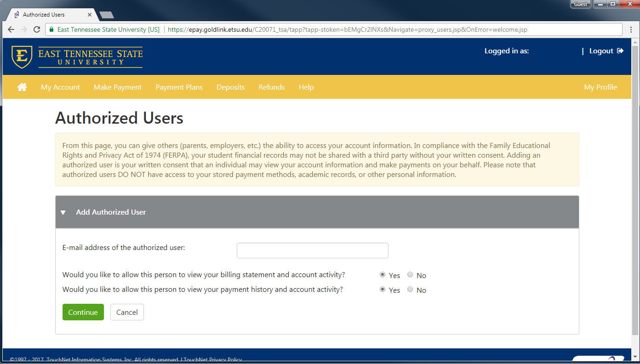The height and width of the screenshot is (364, 640).
Task: Click the ETSU shield logo
Action: tap(22, 57)
